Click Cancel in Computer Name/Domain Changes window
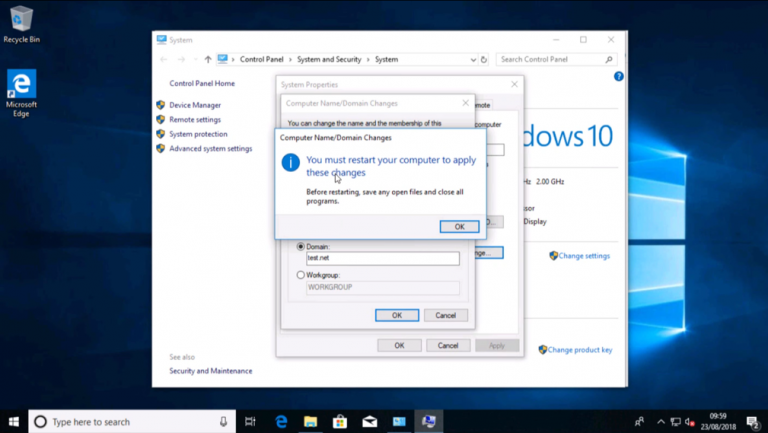768x433 pixels. (446, 315)
